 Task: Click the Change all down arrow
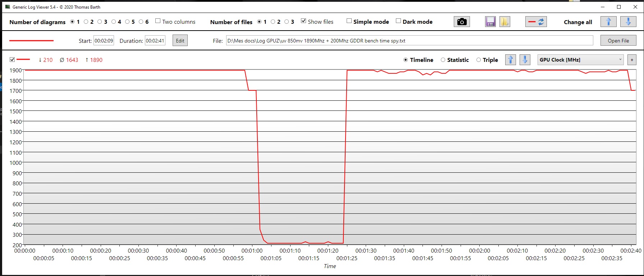[628, 22]
